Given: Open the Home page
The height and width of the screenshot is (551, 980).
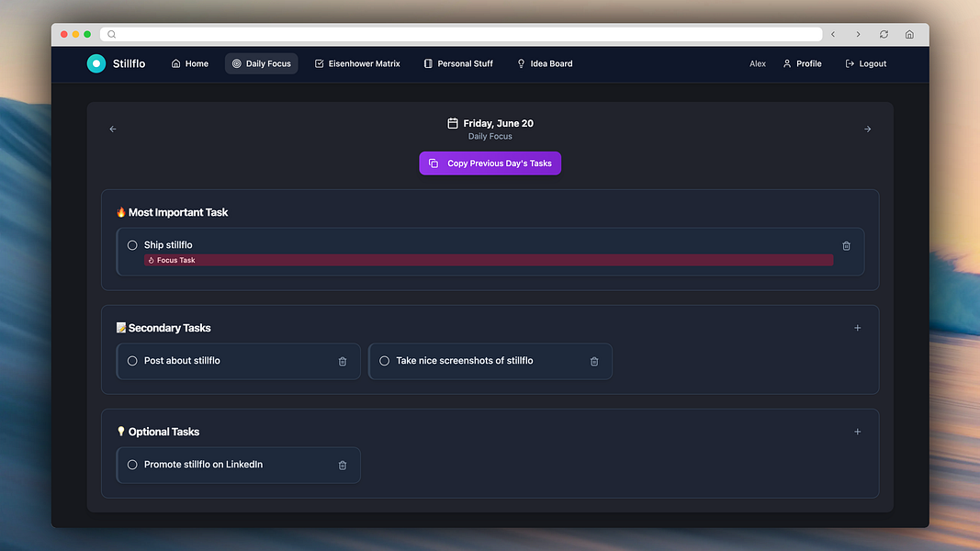Looking at the screenshot, I should [x=190, y=63].
